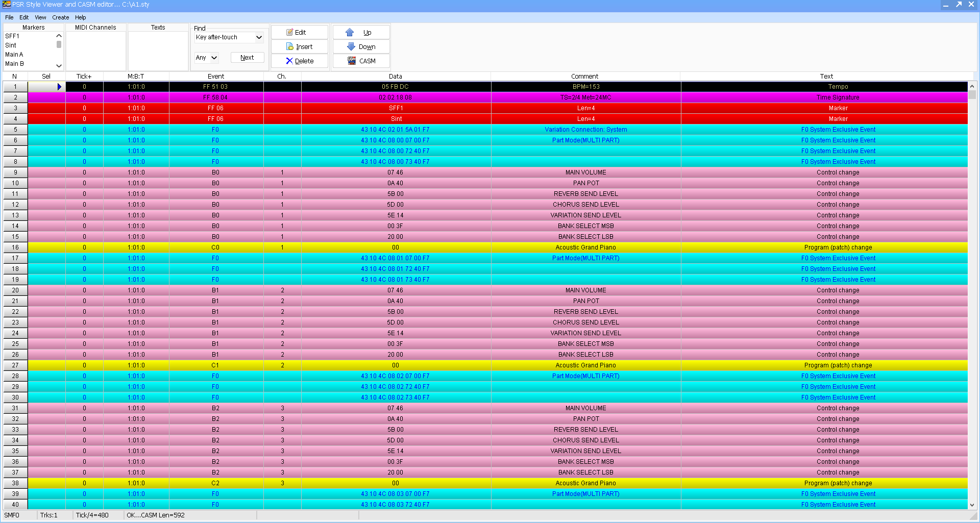Image resolution: width=980 pixels, height=523 pixels.
Task: Click row 16 Acoustic Grand Piano comment
Action: coord(586,247)
